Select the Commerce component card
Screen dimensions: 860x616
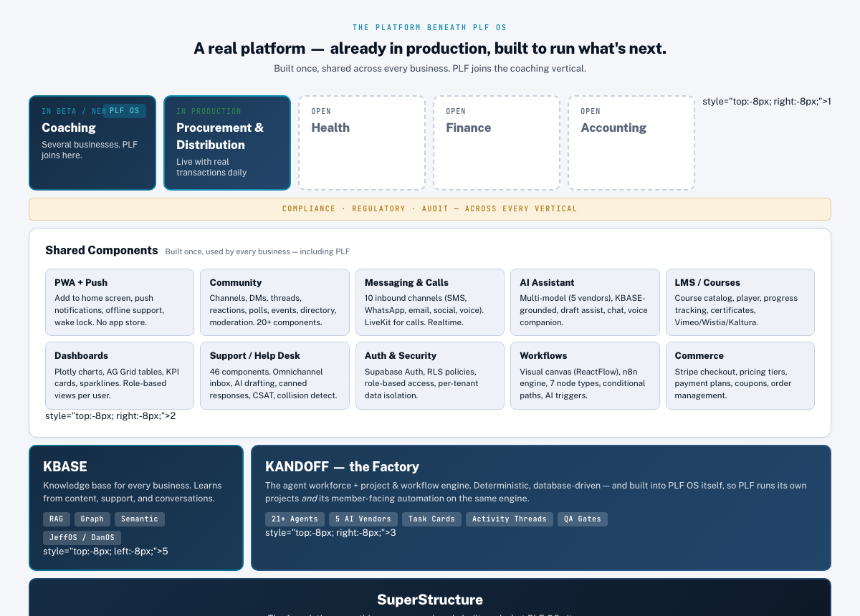[x=740, y=376]
